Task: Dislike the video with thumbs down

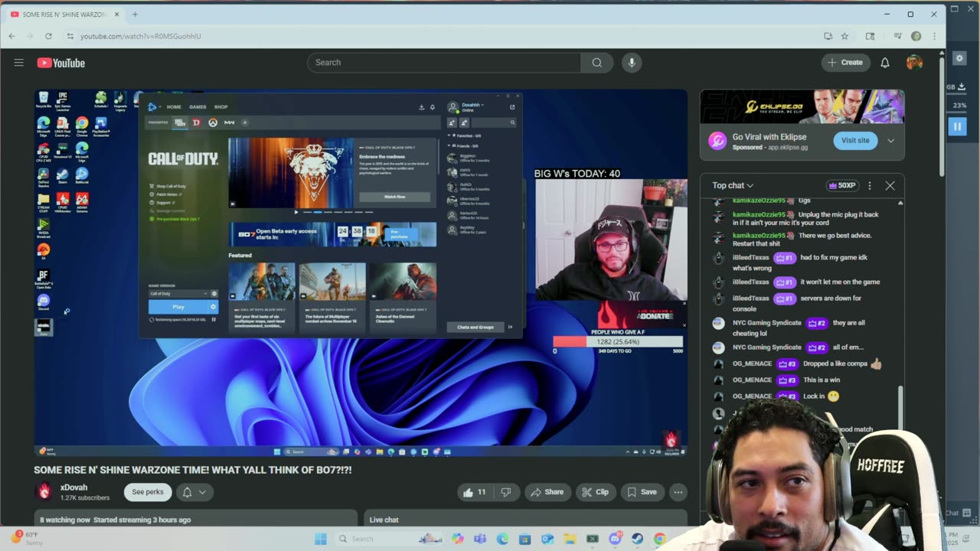Action: (x=505, y=492)
